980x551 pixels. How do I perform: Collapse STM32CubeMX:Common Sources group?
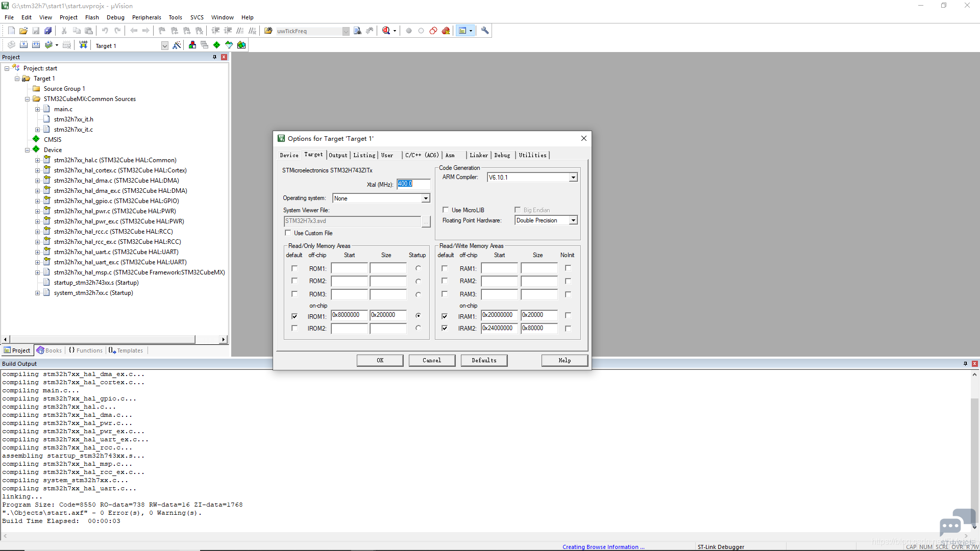click(27, 99)
